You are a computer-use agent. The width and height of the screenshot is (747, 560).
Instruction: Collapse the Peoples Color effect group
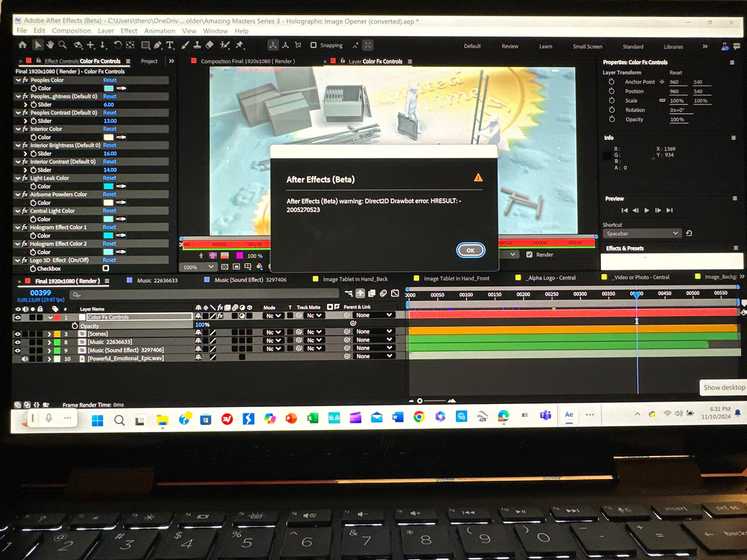pos(18,80)
